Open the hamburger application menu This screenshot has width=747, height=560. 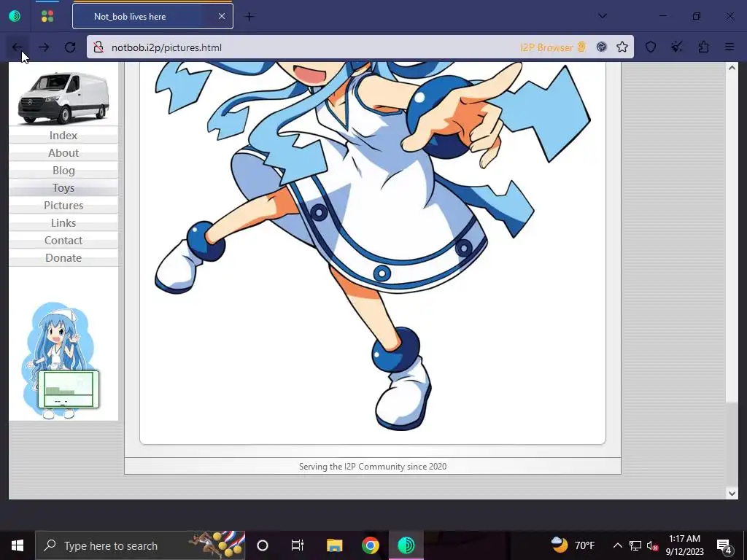[729, 47]
